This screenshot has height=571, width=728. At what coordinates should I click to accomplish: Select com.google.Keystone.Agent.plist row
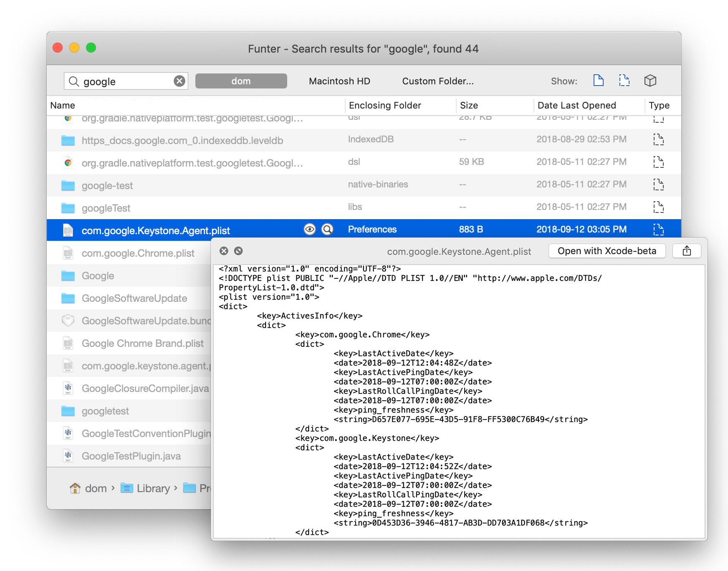click(364, 229)
